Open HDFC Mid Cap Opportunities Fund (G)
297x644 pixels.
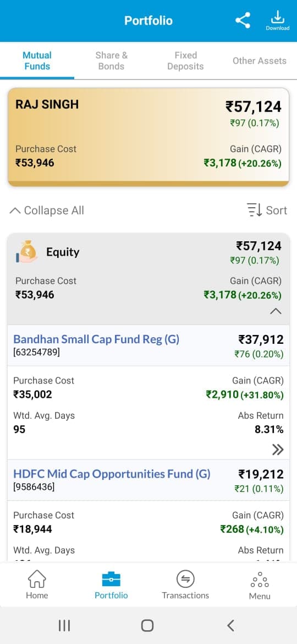(x=112, y=474)
